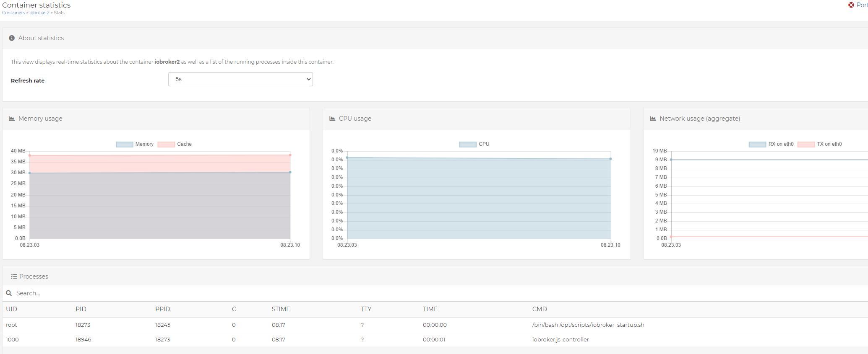Click the 'Refresh rate' label
Screen dimensions: 868x354
coord(28,80)
